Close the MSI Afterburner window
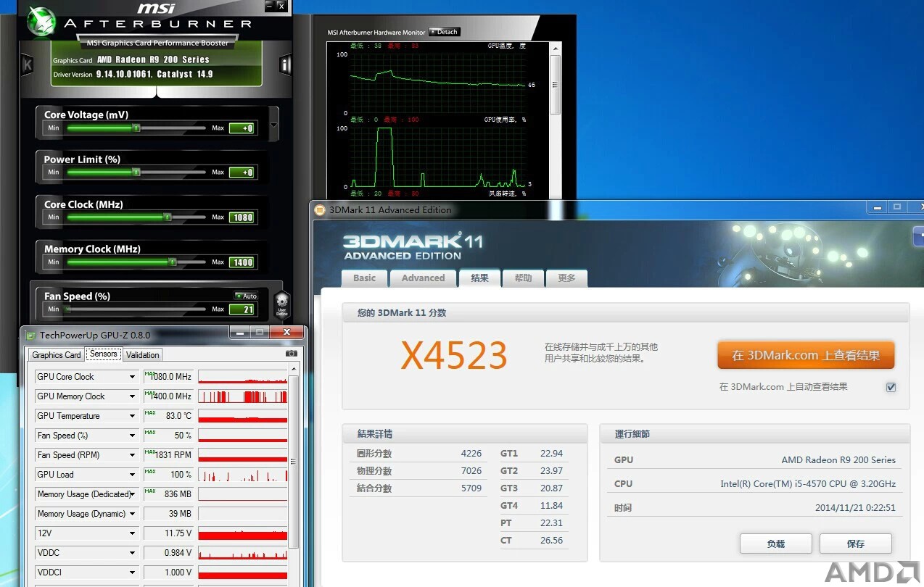The width and height of the screenshot is (924, 587). pyautogui.click(x=281, y=6)
